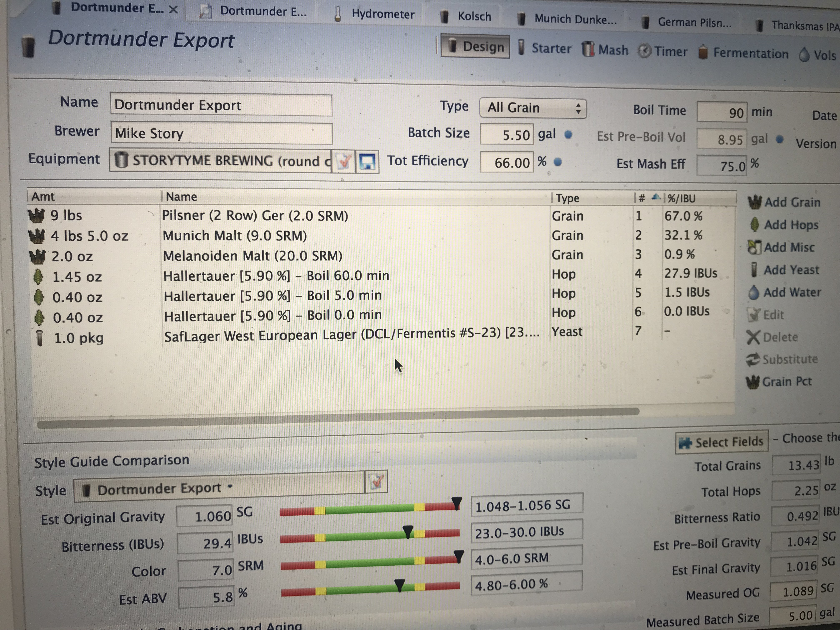Switch to the Hydrometer document tab
Image resolution: width=840 pixels, height=630 pixels.
coord(374,14)
